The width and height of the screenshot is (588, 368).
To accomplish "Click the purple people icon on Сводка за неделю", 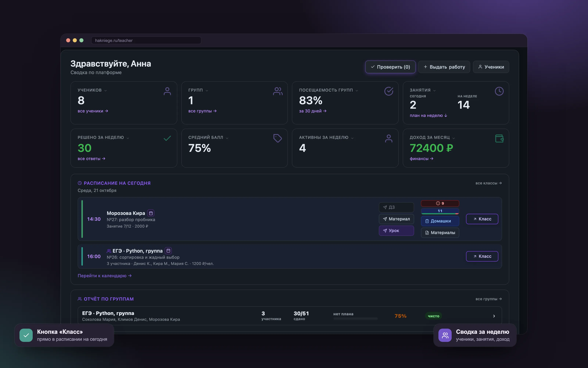I will [445, 335].
